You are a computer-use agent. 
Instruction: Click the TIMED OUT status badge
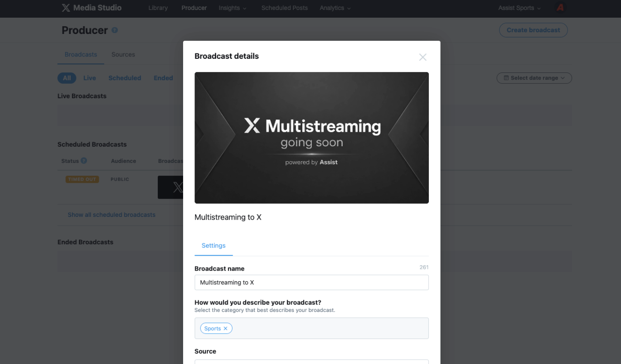82,179
